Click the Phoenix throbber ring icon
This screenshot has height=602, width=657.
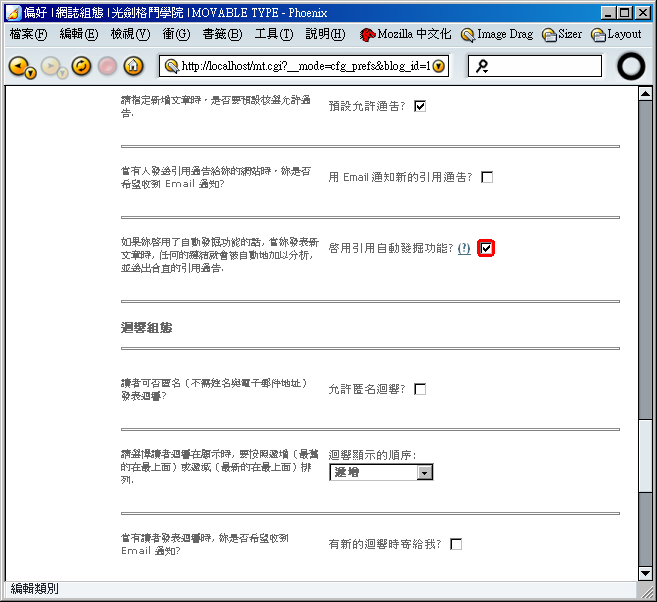(x=631, y=66)
